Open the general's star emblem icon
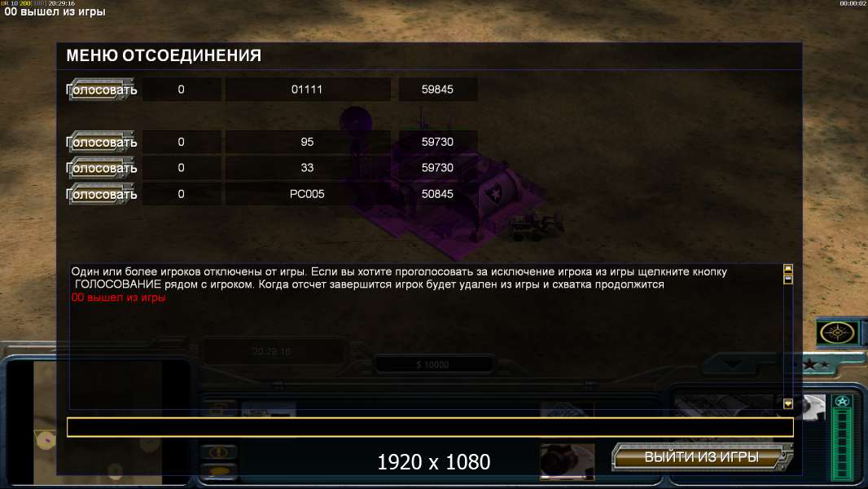This screenshot has height=489, width=868. [x=842, y=402]
